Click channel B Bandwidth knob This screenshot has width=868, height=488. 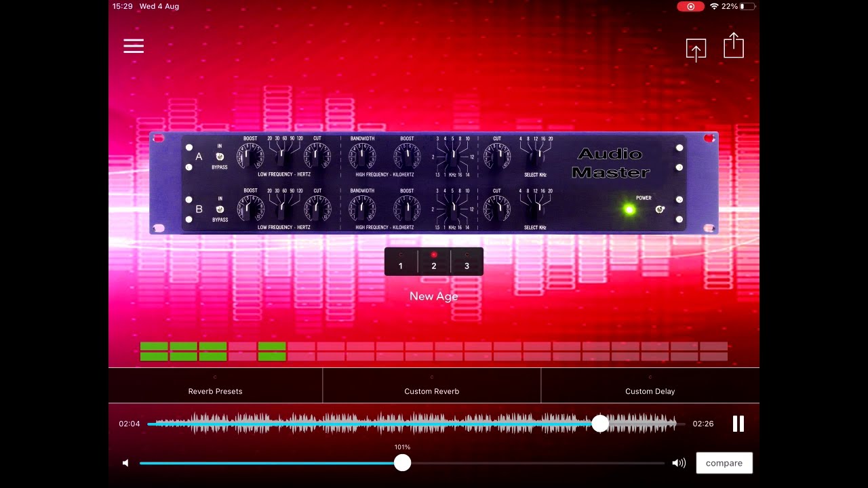[x=362, y=209]
